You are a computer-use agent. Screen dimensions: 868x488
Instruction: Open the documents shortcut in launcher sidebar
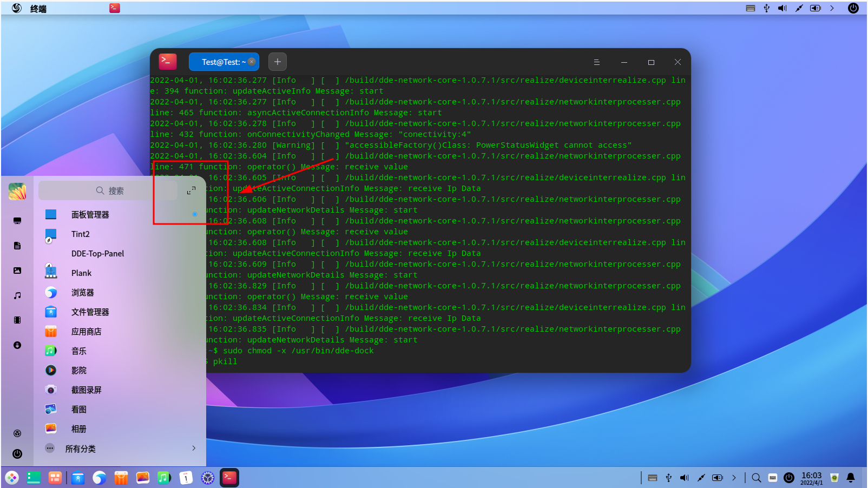[x=17, y=246]
